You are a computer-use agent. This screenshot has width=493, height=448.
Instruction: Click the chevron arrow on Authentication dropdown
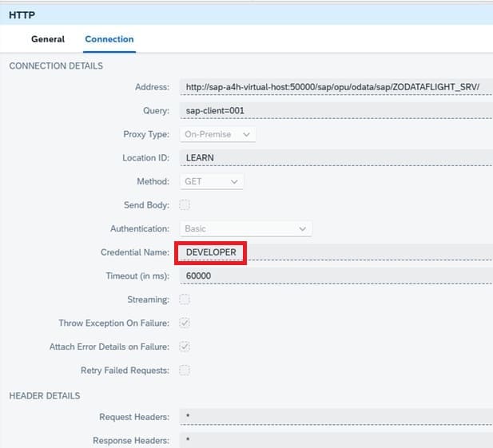pyautogui.click(x=302, y=228)
